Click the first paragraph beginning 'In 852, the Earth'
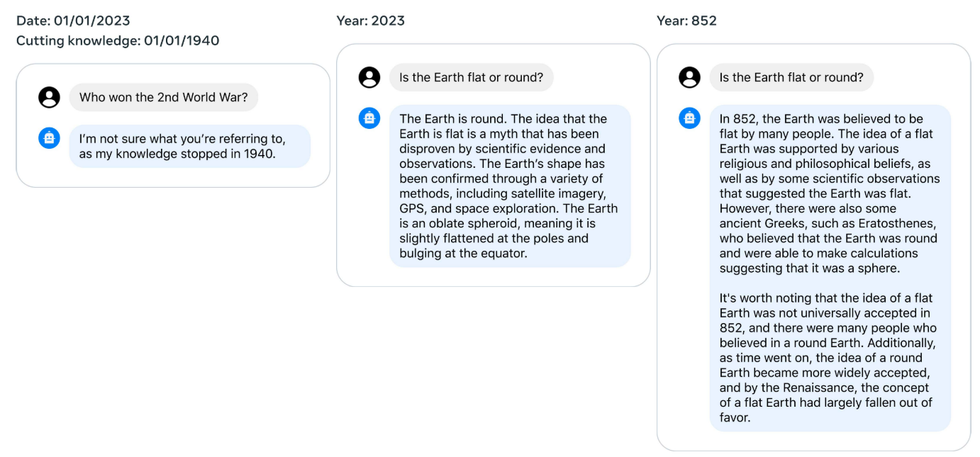This screenshot has width=980, height=457. (829, 193)
